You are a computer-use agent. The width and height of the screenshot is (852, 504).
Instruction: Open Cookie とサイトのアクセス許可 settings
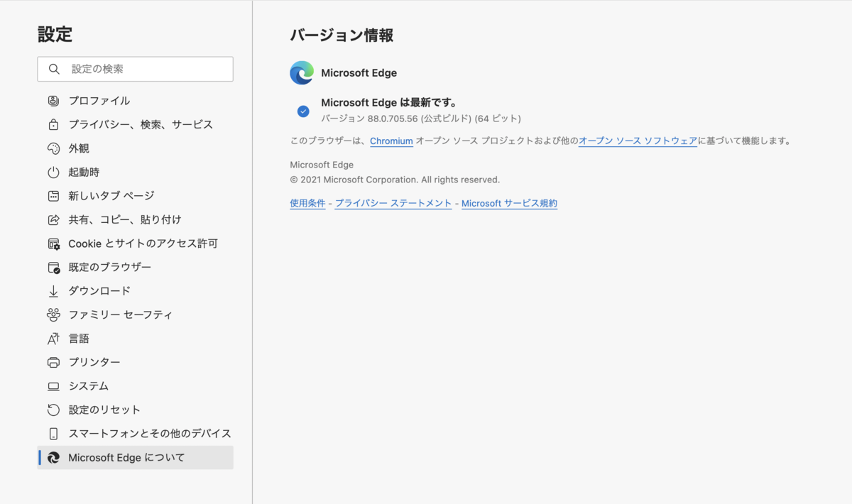tap(135, 243)
